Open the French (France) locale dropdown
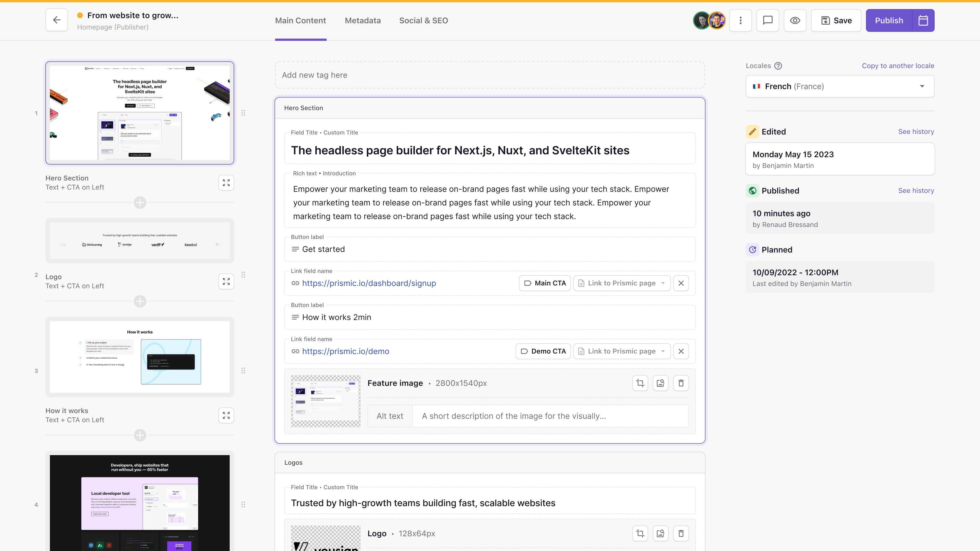The image size is (980, 551). tap(840, 86)
